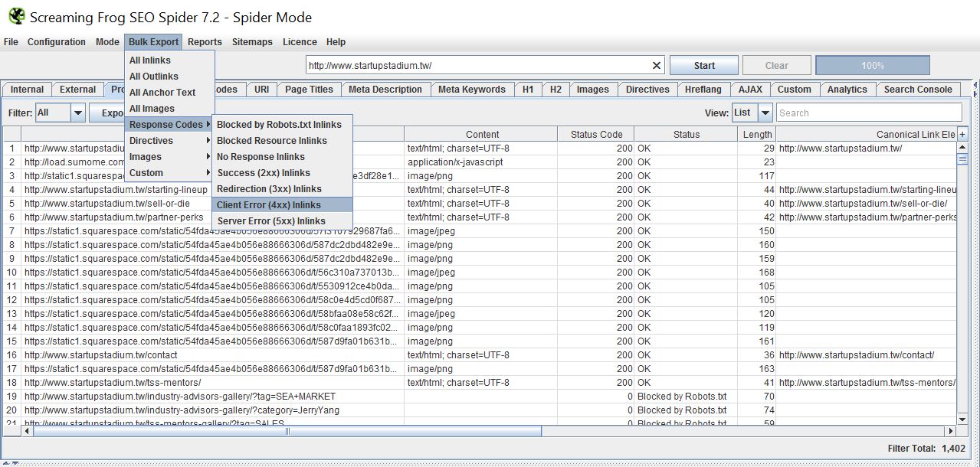The image size is (980, 467).
Task: Click the Screaming Frog logo icon
Action: click(15, 16)
